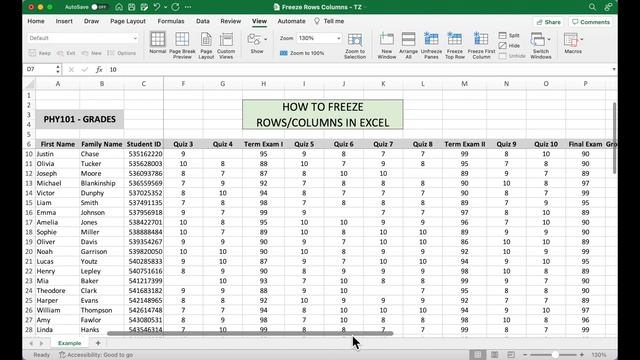
Task: Open Custom Views
Action: coord(226,45)
